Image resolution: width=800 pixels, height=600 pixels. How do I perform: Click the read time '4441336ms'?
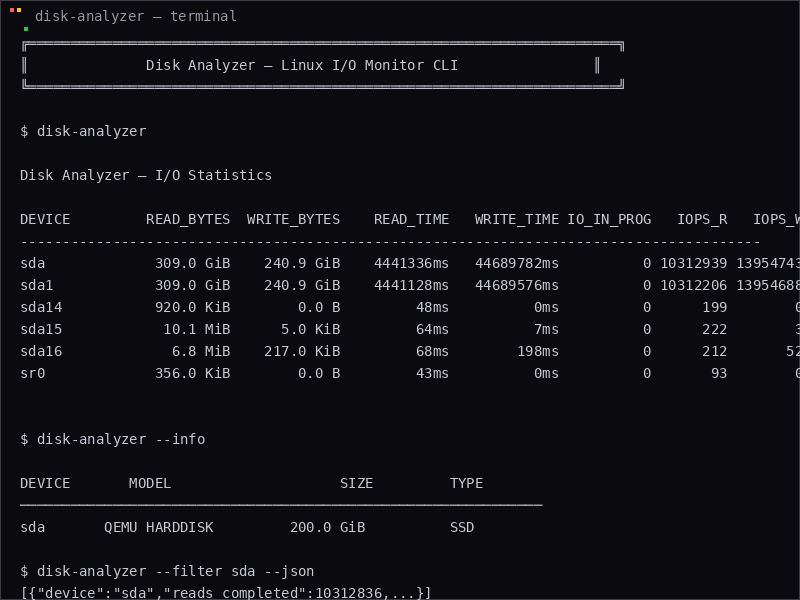(x=411, y=264)
